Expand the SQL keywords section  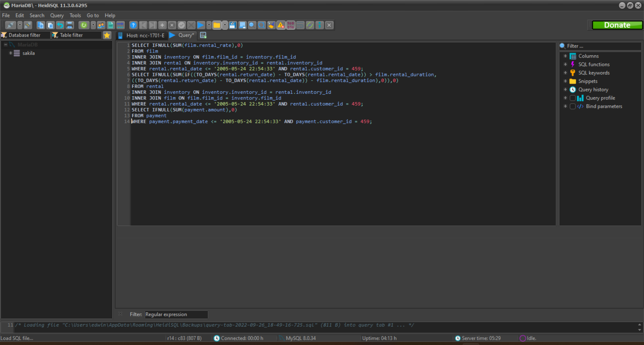[x=566, y=73]
